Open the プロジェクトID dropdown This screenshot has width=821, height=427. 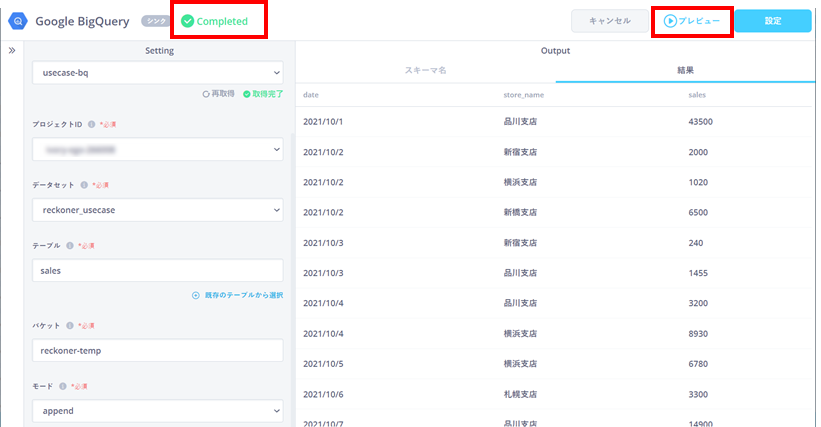(158, 149)
